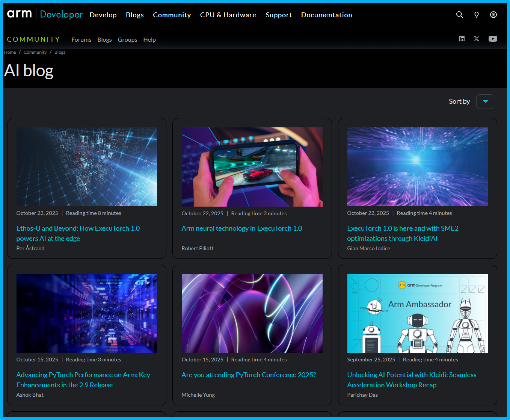The image size is (510, 420).
Task: Open the Documentation menu item
Action: coord(326,15)
